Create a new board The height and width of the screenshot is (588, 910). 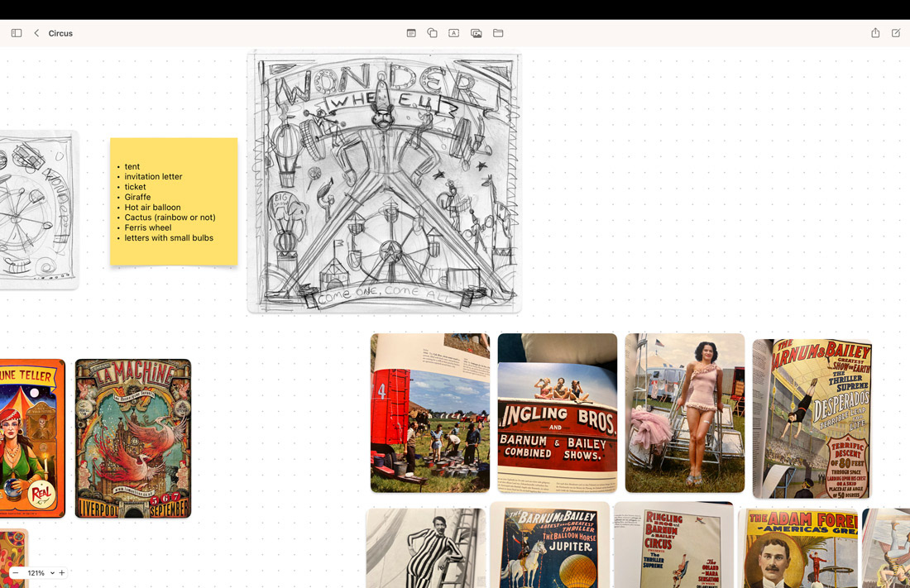pos(896,33)
